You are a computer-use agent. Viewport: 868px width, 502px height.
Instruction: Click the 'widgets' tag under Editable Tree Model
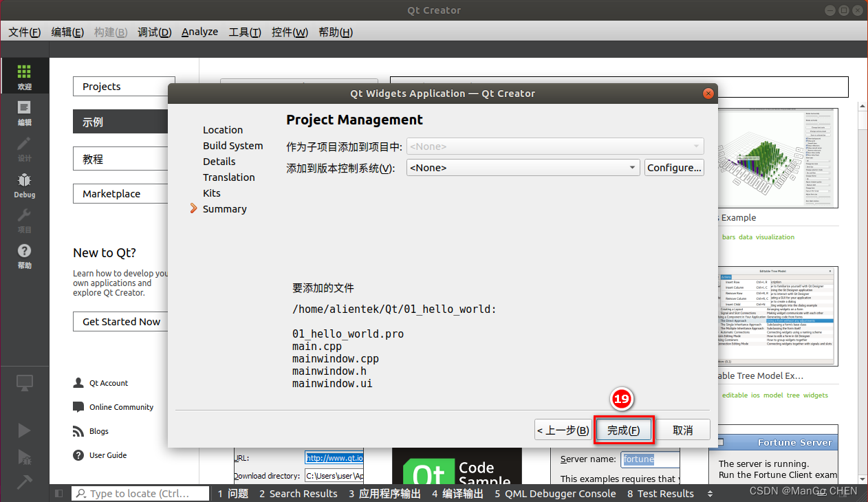[816, 395]
